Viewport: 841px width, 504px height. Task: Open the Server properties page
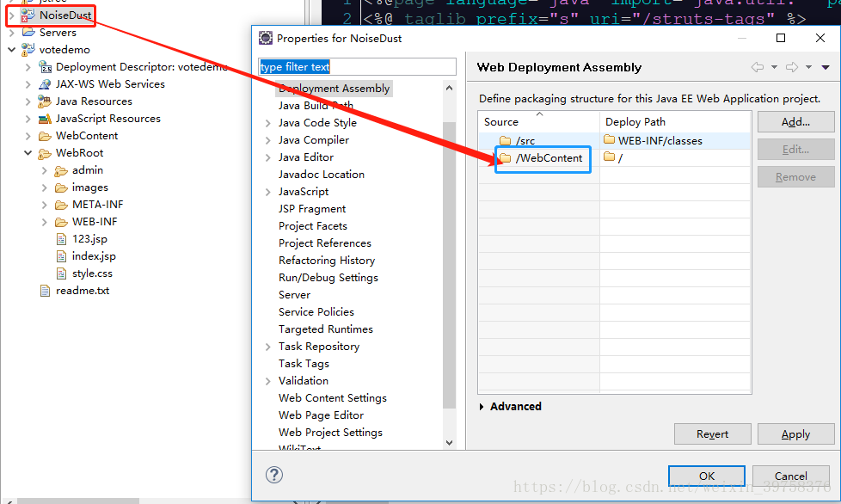click(x=294, y=294)
